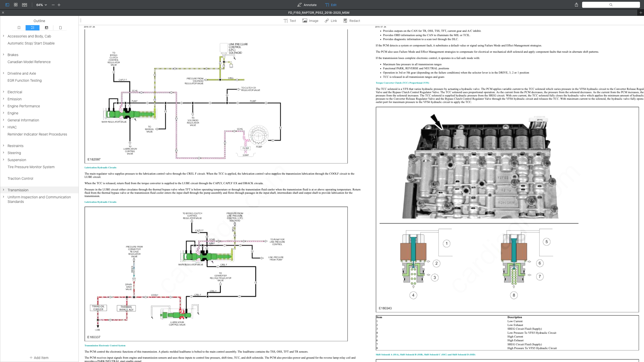Screen dimensions: 644x362
Task: Click Torque Converter Clutch (TCC) heading
Action: pos(402,83)
